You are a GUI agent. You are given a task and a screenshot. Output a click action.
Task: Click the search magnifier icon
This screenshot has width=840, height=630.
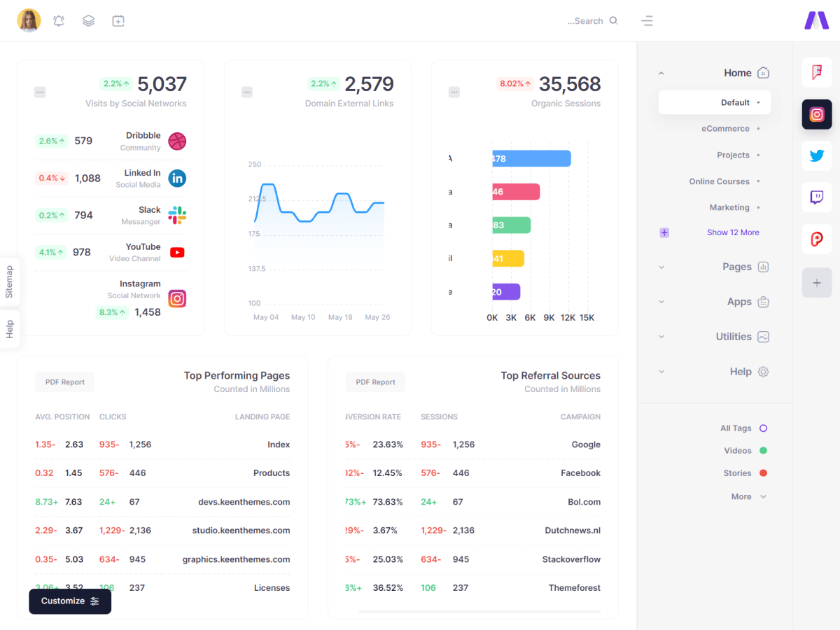(x=614, y=21)
